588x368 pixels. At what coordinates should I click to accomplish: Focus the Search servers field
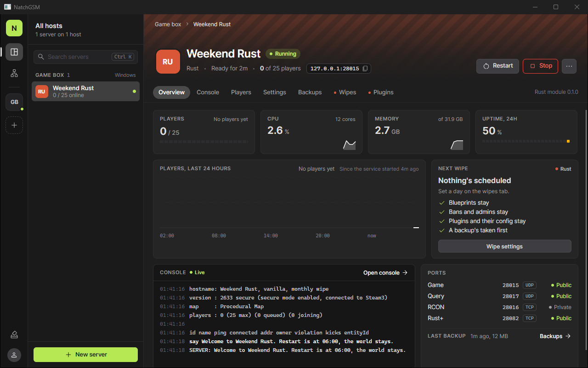click(85, 57)
